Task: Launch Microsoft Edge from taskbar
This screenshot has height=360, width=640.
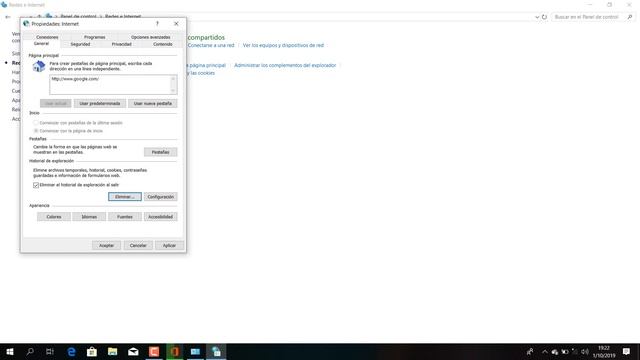Action: tap(71, 351)
